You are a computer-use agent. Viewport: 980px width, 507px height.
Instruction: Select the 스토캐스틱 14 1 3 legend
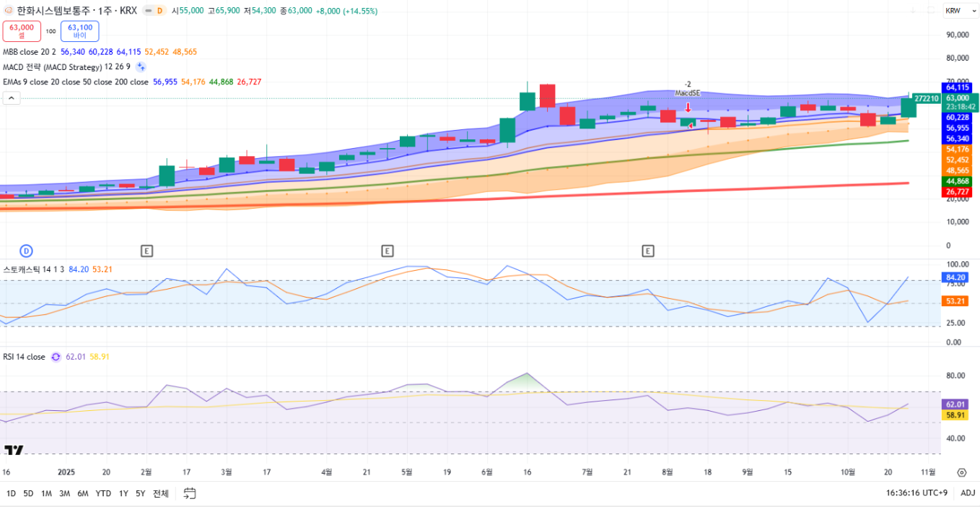tap(34, 269)
